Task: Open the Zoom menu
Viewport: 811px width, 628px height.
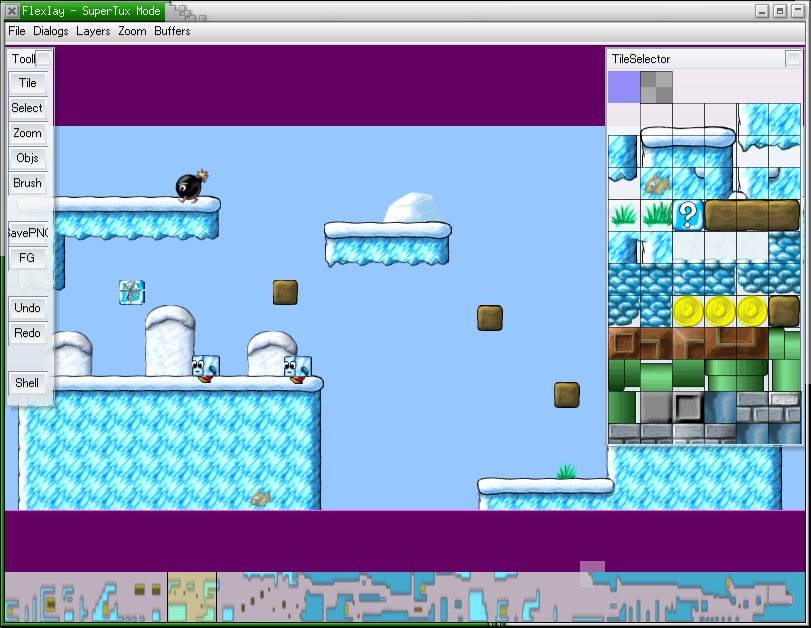Action: click(x=132, y=31)
